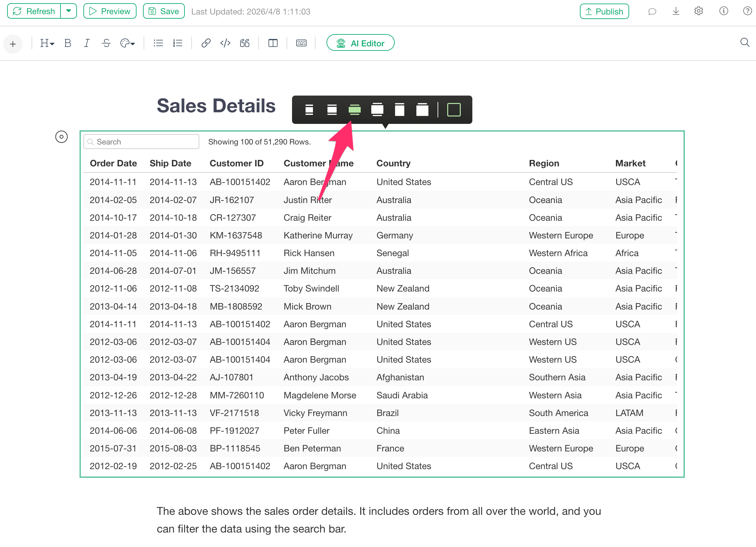Insert a code block

pos(225,43)
